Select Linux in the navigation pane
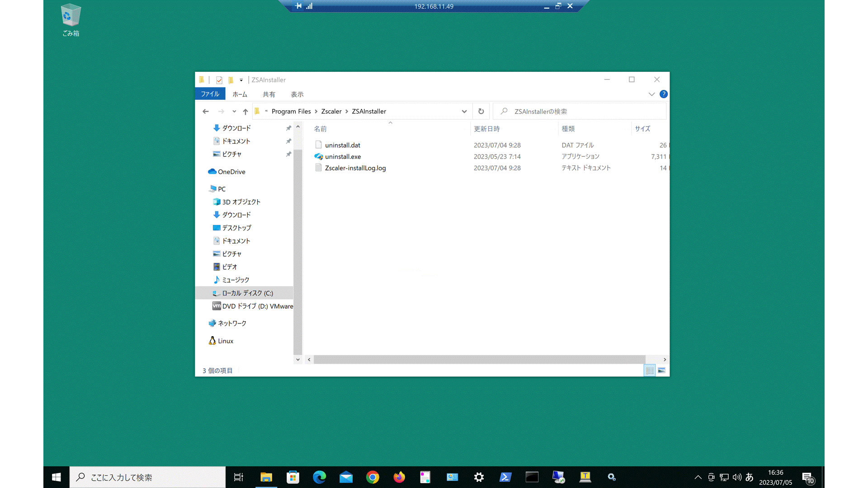The width and height of the screenshot is (868, 488). tap(225, 341)
